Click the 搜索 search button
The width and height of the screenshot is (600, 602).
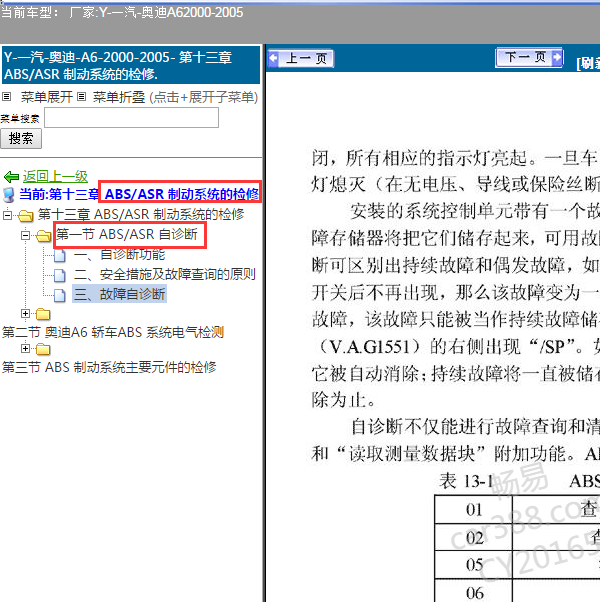tap(21, 138)
